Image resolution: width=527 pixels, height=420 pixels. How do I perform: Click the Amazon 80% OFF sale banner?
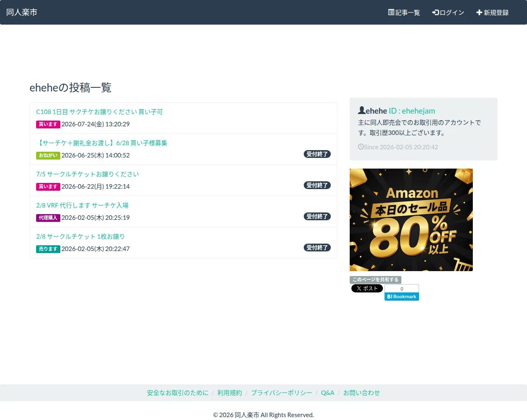(411, 220)
